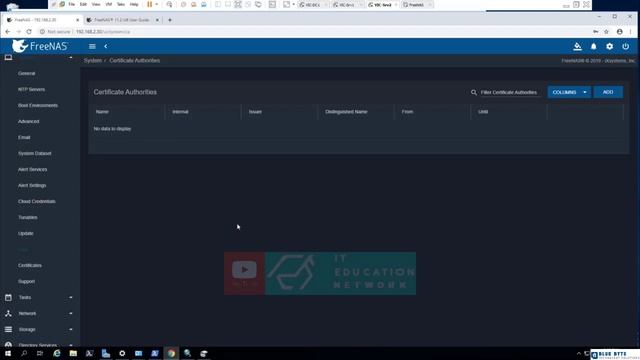This screenshot has height=360, width=640.
Task: Focus the Filter Certificate Authorities field
Action: pyautogui.click(x=511, y=92)
